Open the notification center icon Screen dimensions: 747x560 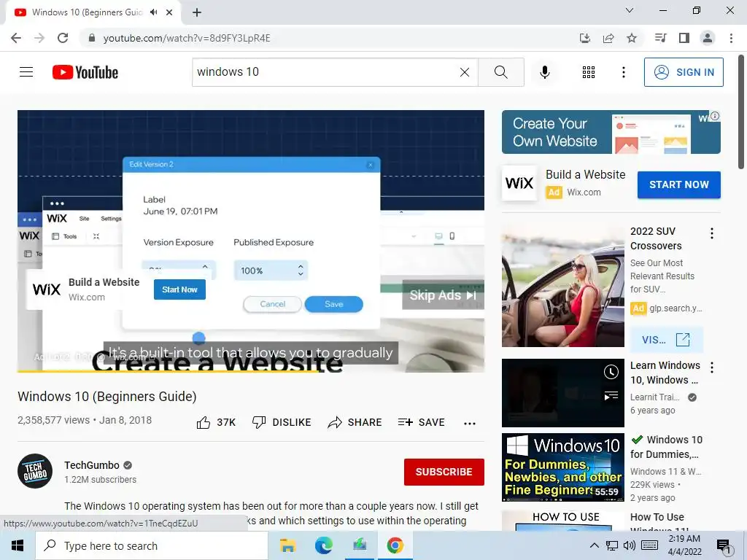pos(724,546)
